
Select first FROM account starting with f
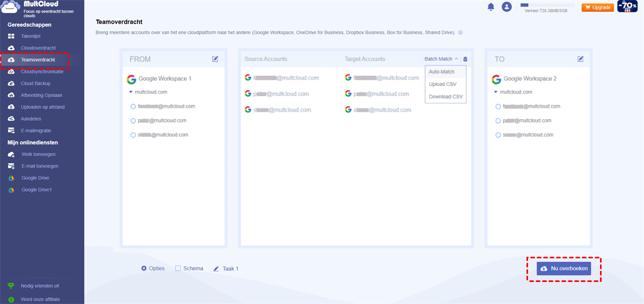(x=133, y=106)
